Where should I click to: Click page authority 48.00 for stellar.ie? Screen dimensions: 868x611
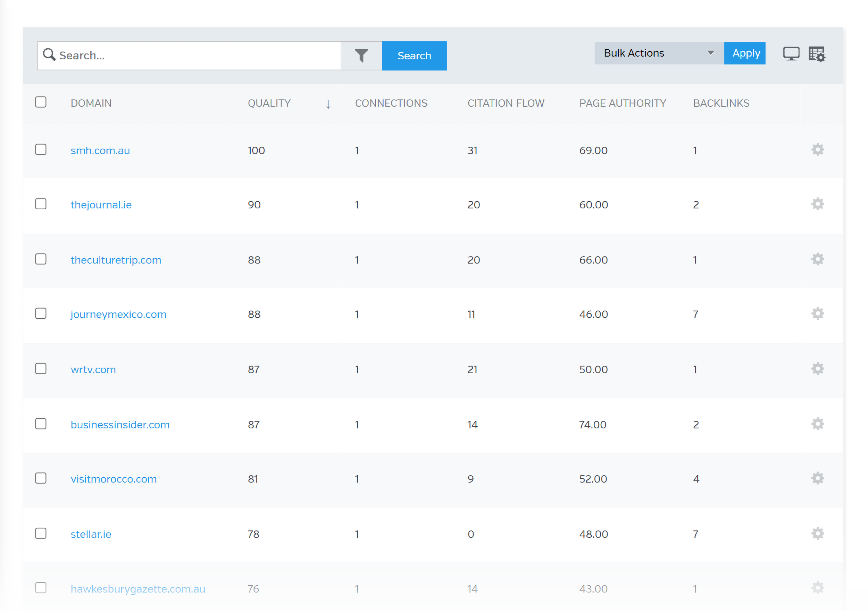point(594,535)
